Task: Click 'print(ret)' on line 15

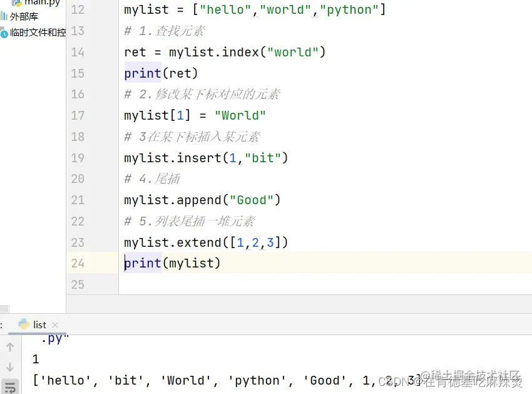Action: [161, 73]
